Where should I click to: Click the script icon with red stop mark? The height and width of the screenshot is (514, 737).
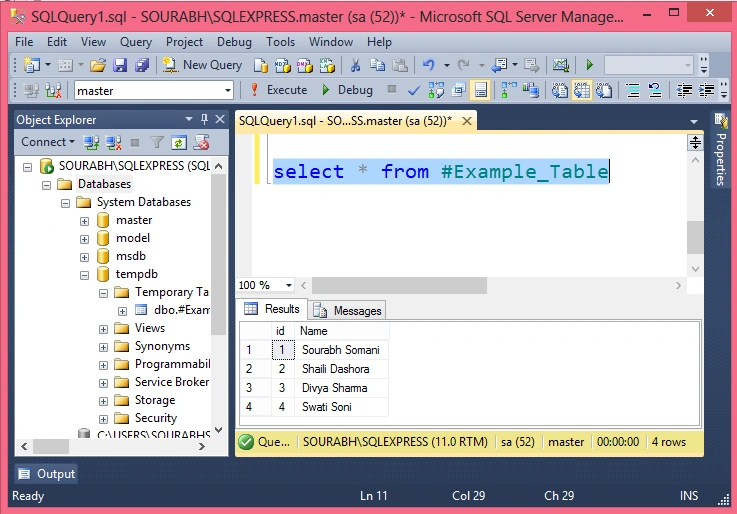(x=202, y=142)
